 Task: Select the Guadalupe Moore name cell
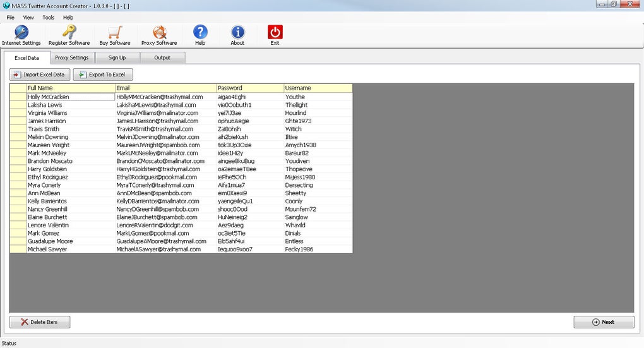pyautogui.click(x=71, y=241)
